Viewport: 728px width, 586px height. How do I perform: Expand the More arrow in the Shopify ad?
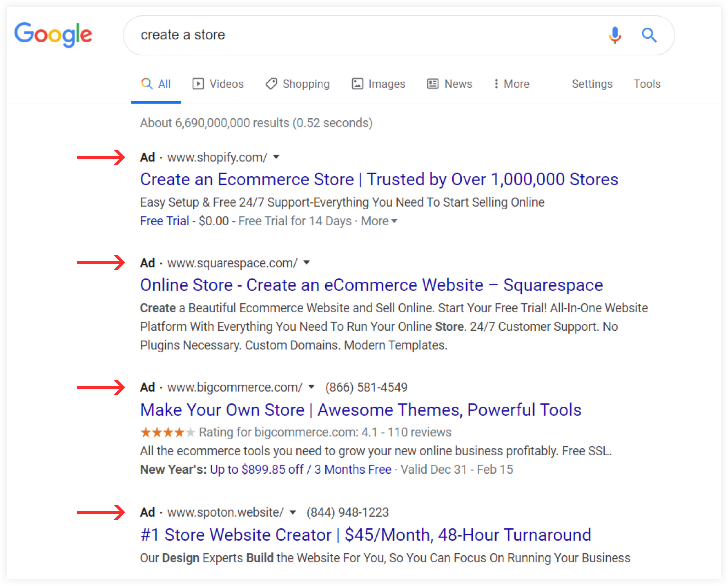point(379,221)
